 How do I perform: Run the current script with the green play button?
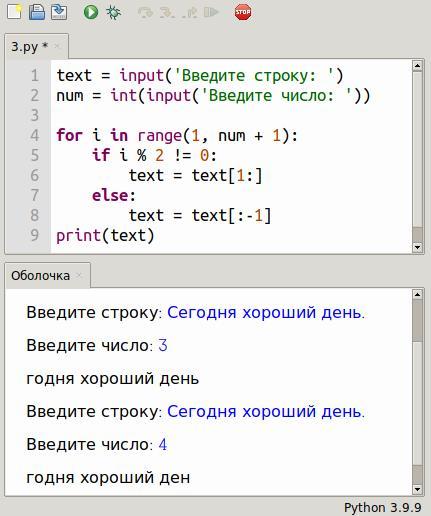91,12
